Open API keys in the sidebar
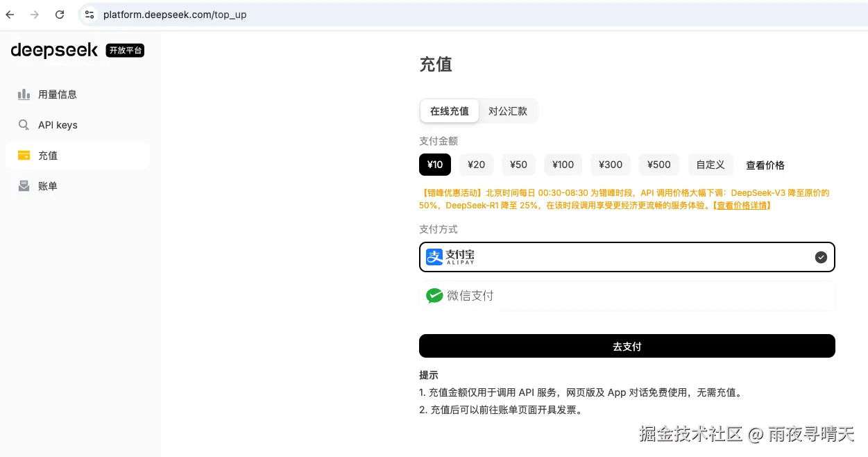Viewport: 868px width, 457px height. click(78, 125)
